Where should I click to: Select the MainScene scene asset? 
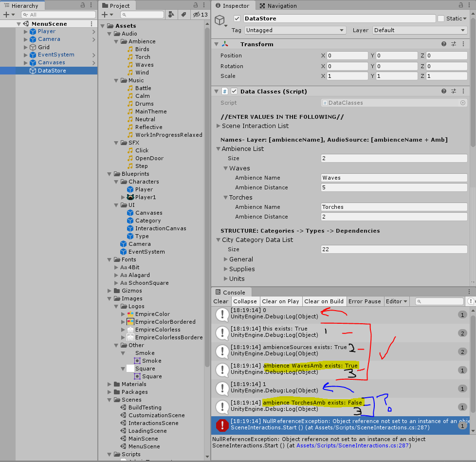143,439
